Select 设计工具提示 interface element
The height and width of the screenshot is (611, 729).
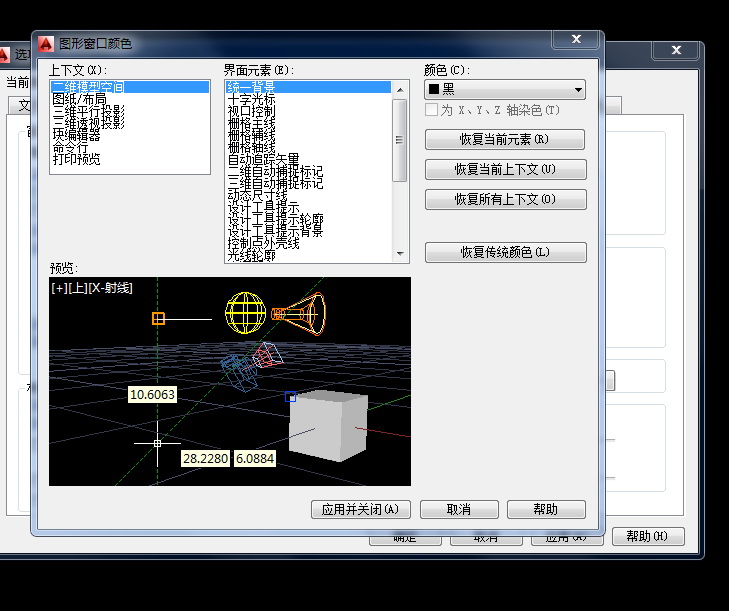coord(309,207)
